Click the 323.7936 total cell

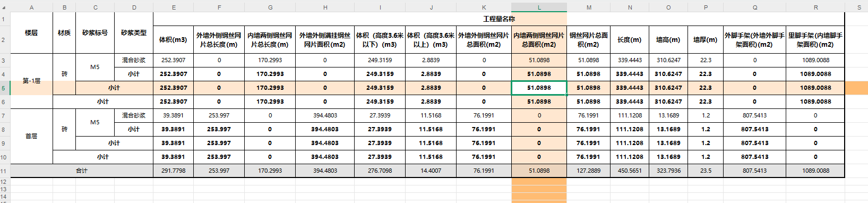click(x=668, y=171)
